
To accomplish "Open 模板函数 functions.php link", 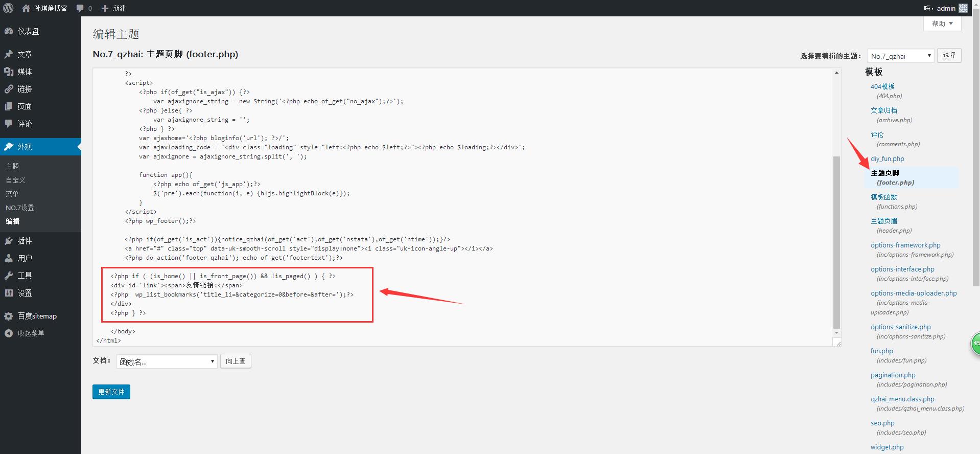I will point(884,197).
